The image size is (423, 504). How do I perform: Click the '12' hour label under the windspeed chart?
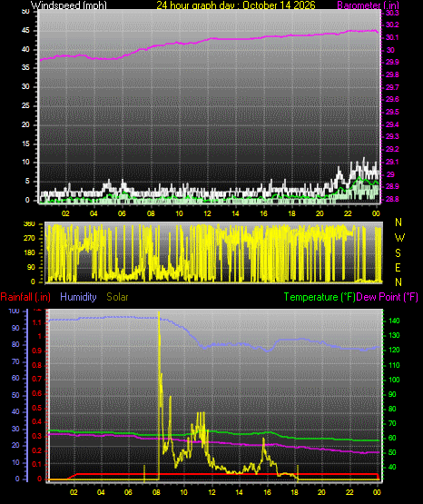tap(208, 213)
